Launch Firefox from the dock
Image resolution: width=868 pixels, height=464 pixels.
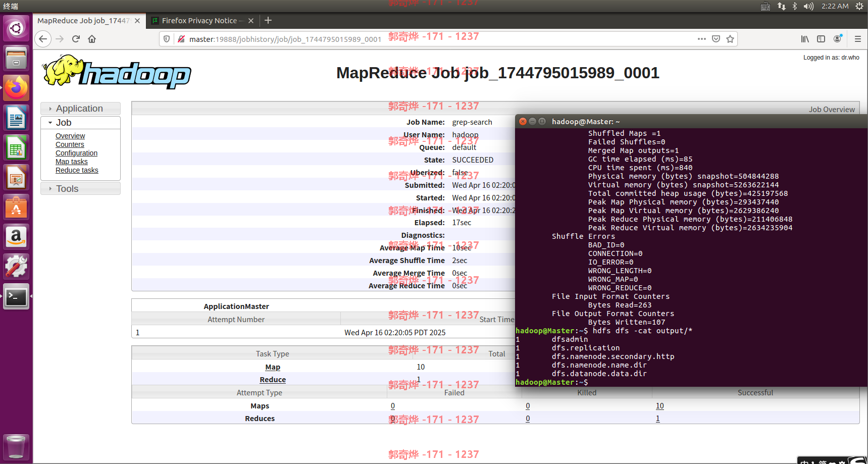(x=16, y=88)
